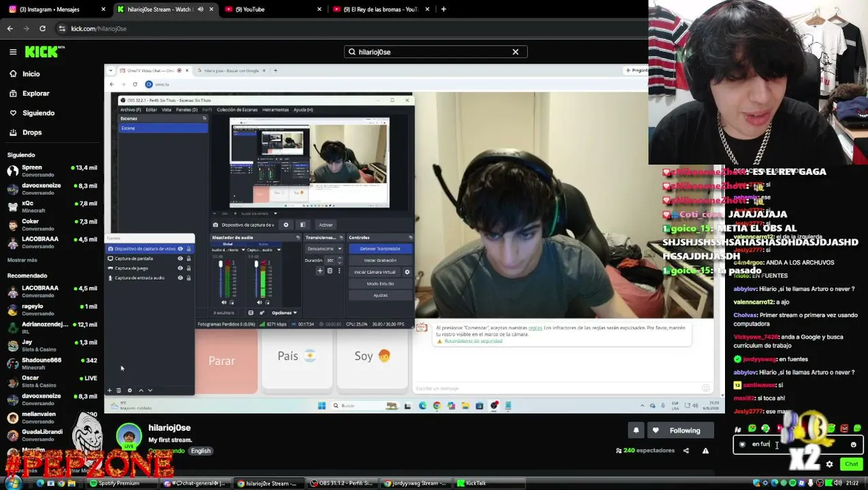Click the chat message input field
The width and height of the screenshot is (868, 490).
798,444
